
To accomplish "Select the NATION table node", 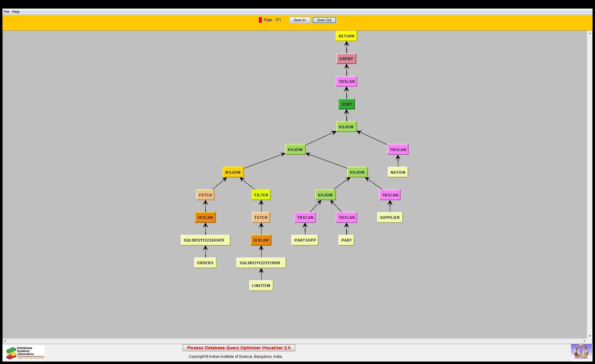I will click(x=398, y=172).
